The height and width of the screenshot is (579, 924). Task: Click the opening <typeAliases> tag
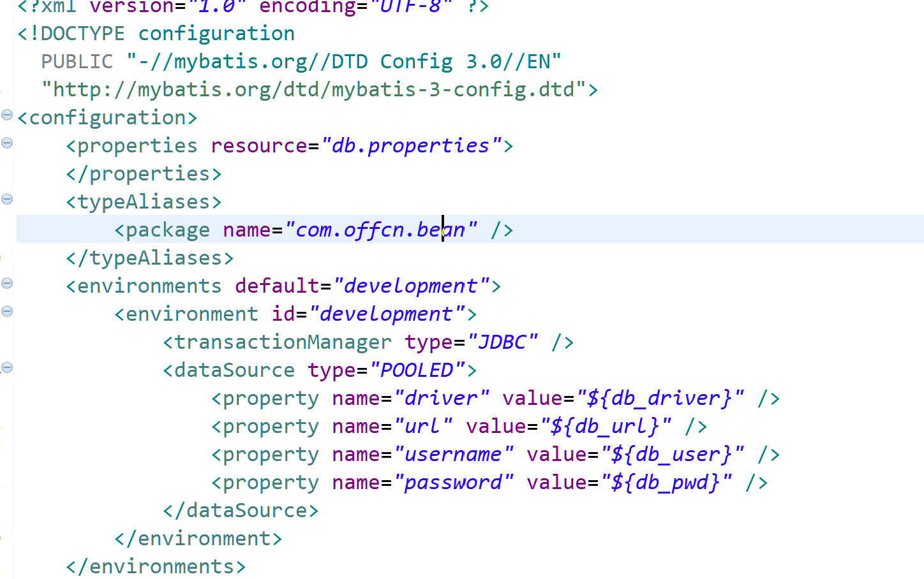[144, 202]
